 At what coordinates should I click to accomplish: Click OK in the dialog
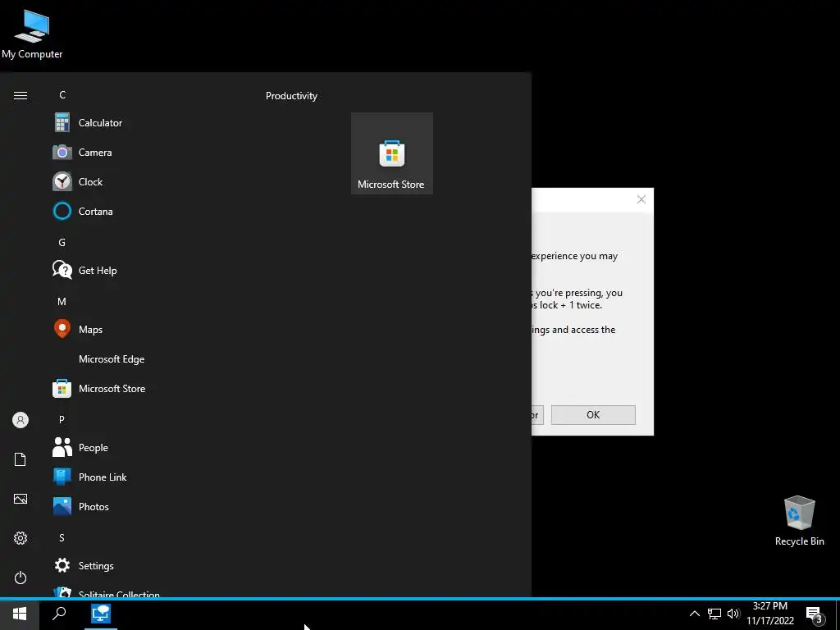tap(593, 414)
